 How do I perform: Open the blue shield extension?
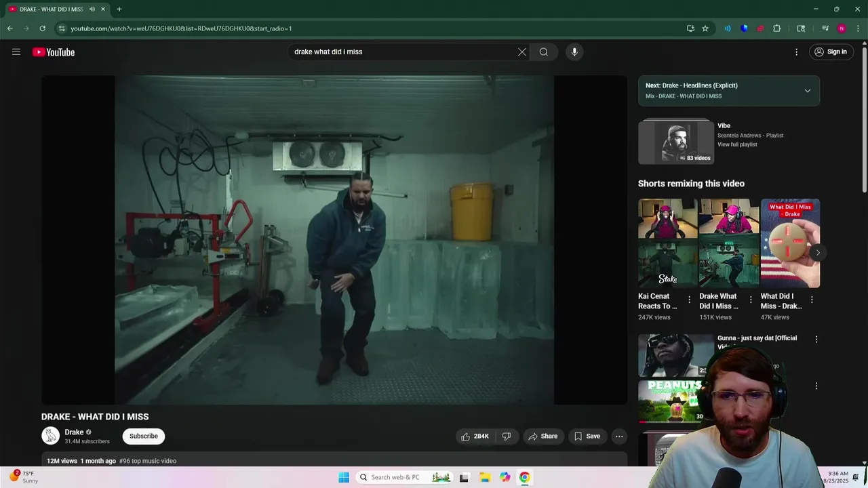744,28
